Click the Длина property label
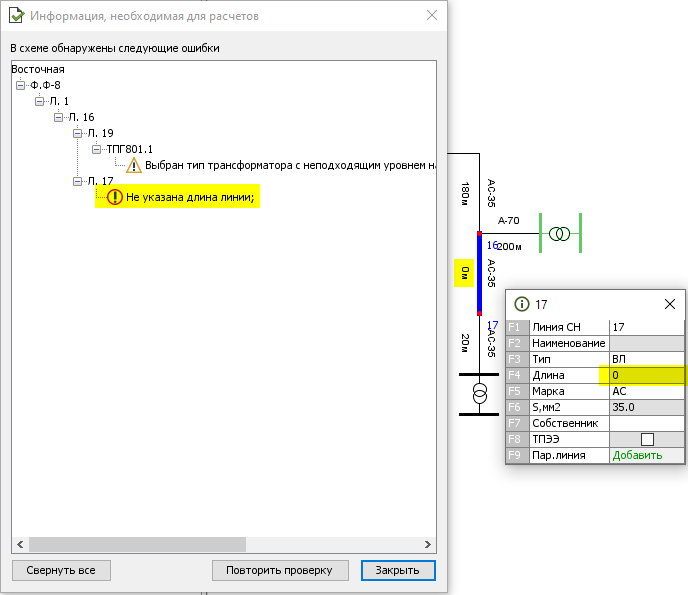The height and width of the screenshot is (595, 688). pyautogui.click(x=548, y=375)
